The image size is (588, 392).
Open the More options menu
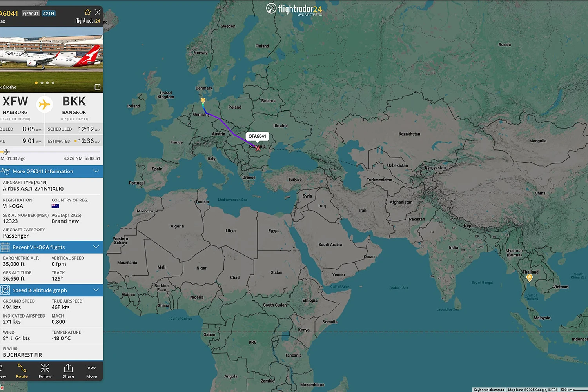(x=91, y=371)
